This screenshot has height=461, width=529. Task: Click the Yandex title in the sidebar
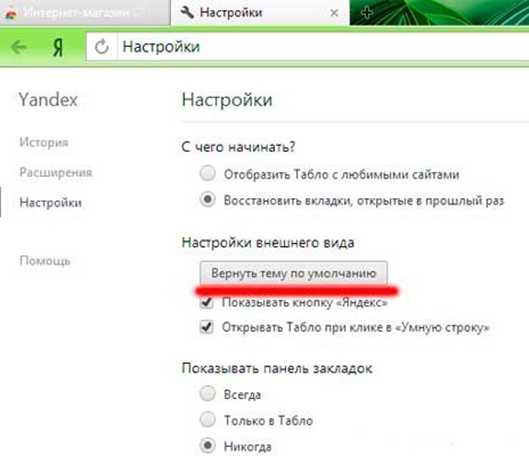[48, 100]
